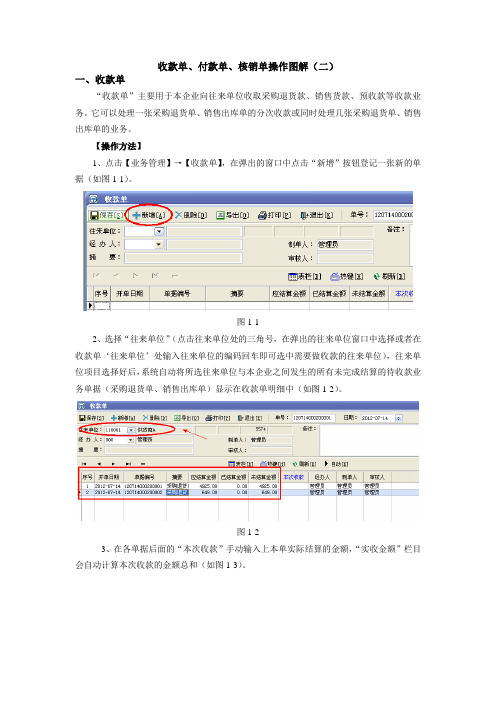Click the 日期 field showing 2012-07-14
The image size is (496, 702).
point(378,418)
